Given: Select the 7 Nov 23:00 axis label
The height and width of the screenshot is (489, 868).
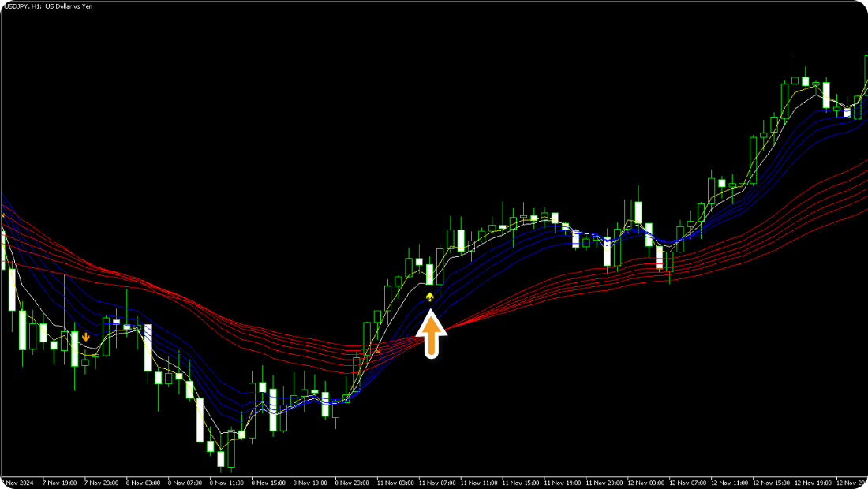Looking at the screenshot, I should tap(102, 482).
